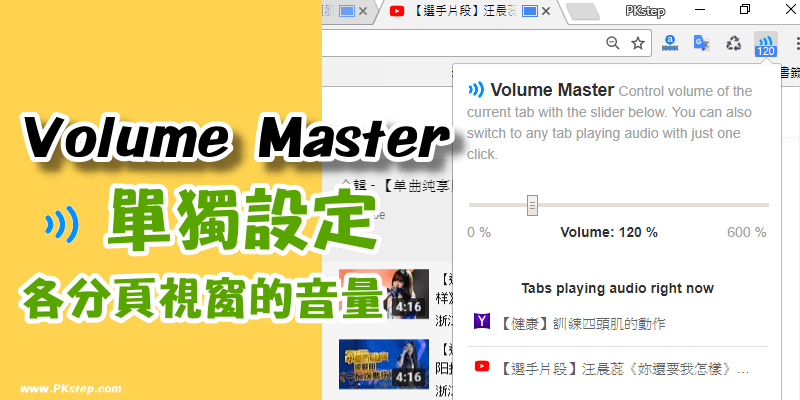The width and height of the screenshot is (800, 400).
Task: Click 'Tabs playing audio right now' heading
Action: [x=617, y=288]
